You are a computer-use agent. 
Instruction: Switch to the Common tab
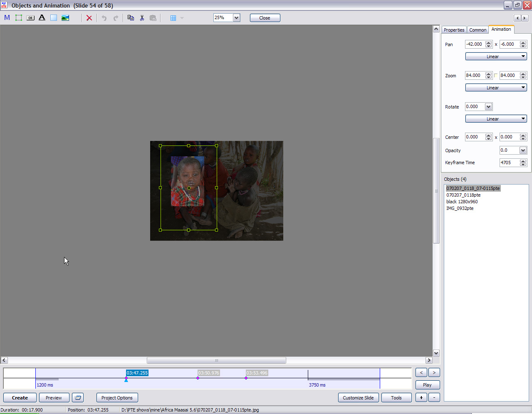478,30
